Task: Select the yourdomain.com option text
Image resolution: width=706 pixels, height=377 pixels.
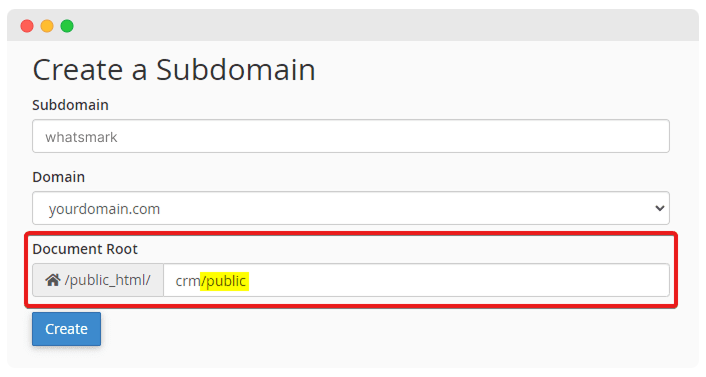Action: [x=104, y=209]
